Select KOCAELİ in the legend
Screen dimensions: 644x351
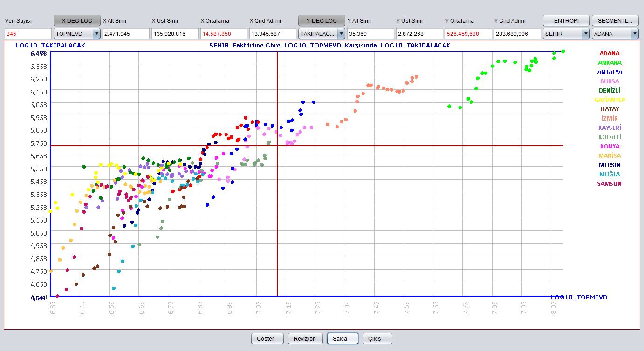coord(610,137)
